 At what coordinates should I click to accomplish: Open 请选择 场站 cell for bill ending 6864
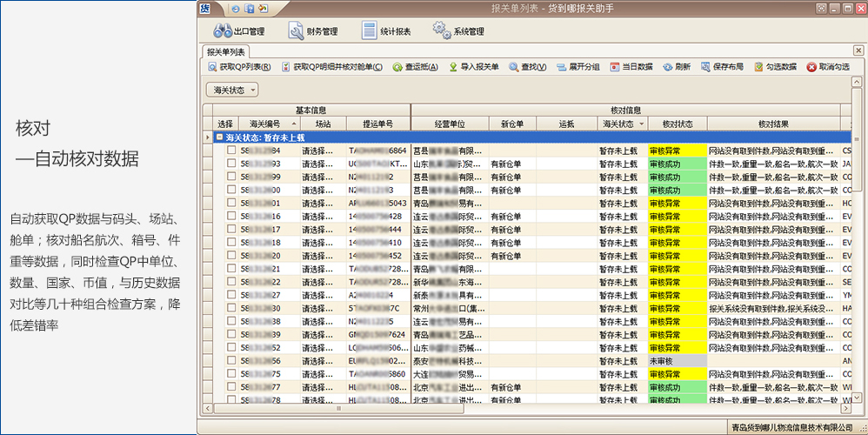pos(324,151)
